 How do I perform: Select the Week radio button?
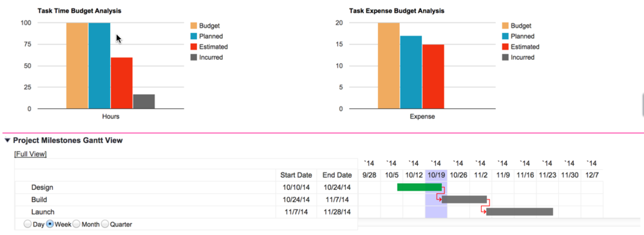click(x=50, y=224)
